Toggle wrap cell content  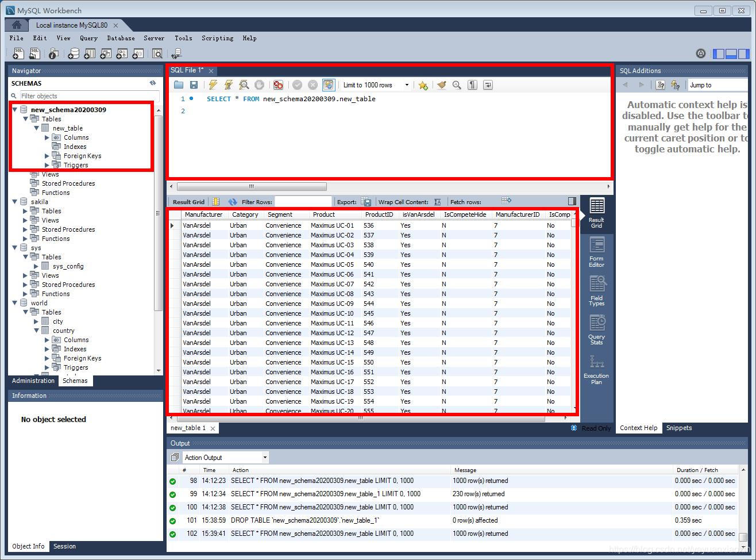point(438,202)
